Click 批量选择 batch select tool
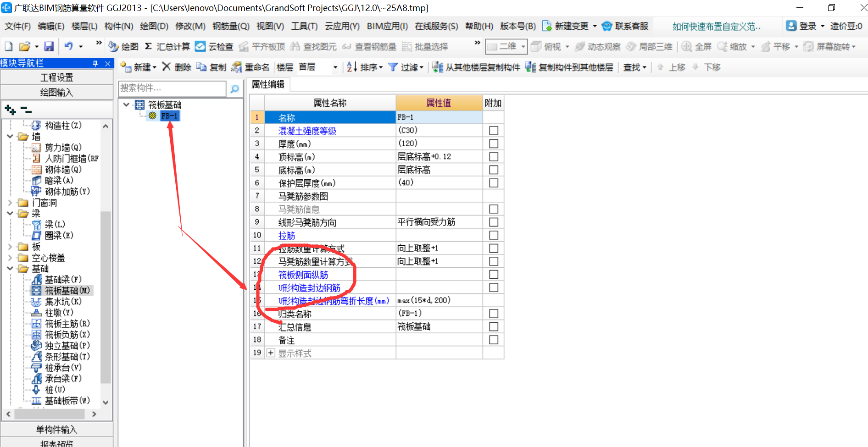The height and width of the screenshot is (447, 868). pyautogui.click(x=425, y=46)
